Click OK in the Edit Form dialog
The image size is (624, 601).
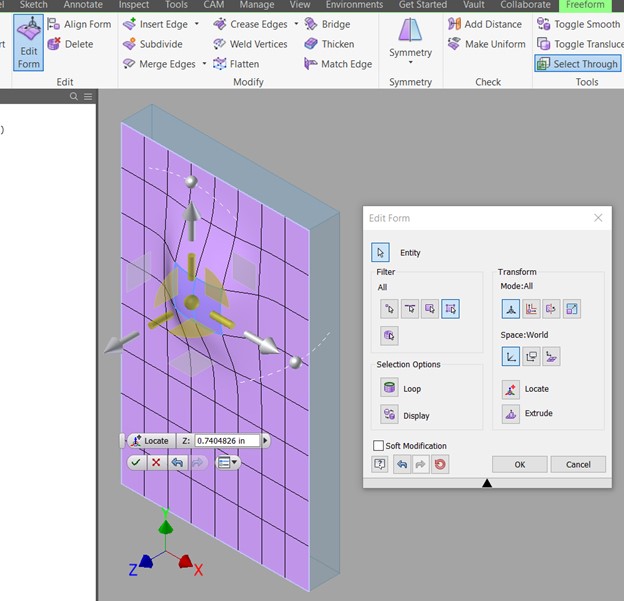pyautogui.click(x=520, y=464)
